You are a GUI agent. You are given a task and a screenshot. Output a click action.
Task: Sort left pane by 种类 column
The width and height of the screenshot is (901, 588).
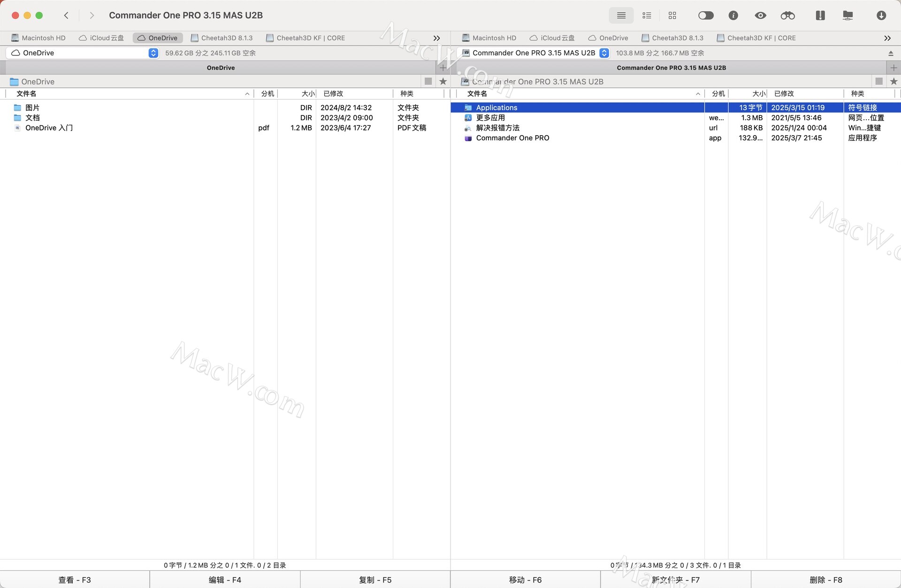click(419, 94)
